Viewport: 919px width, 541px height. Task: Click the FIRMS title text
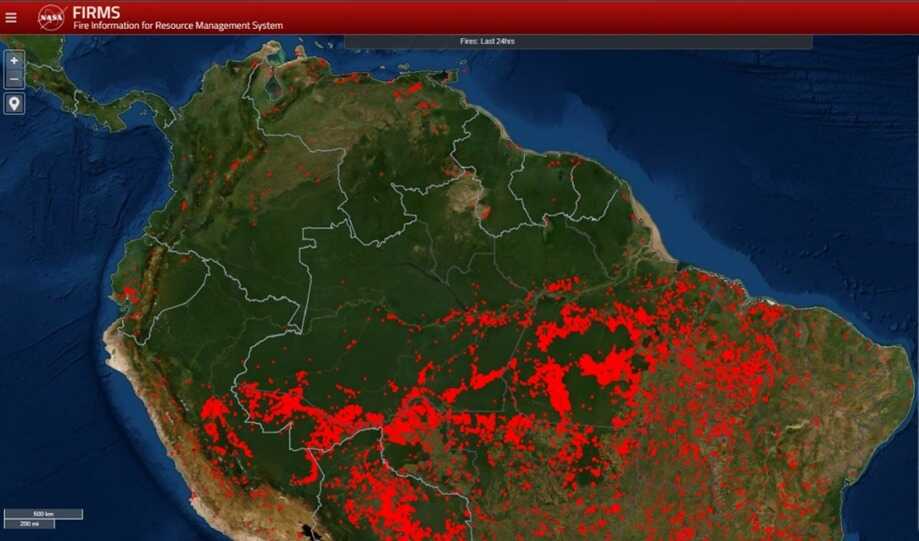pos(96,12)
